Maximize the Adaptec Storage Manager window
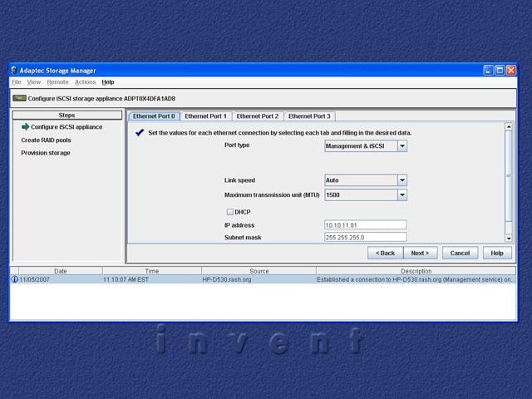The height and width of the screenshot is (399, 532). coord(500,70)
